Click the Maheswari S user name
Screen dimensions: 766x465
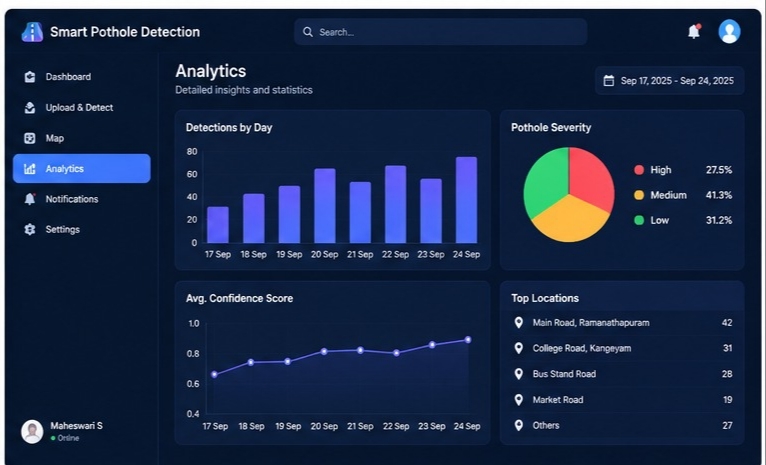point(77,426)
